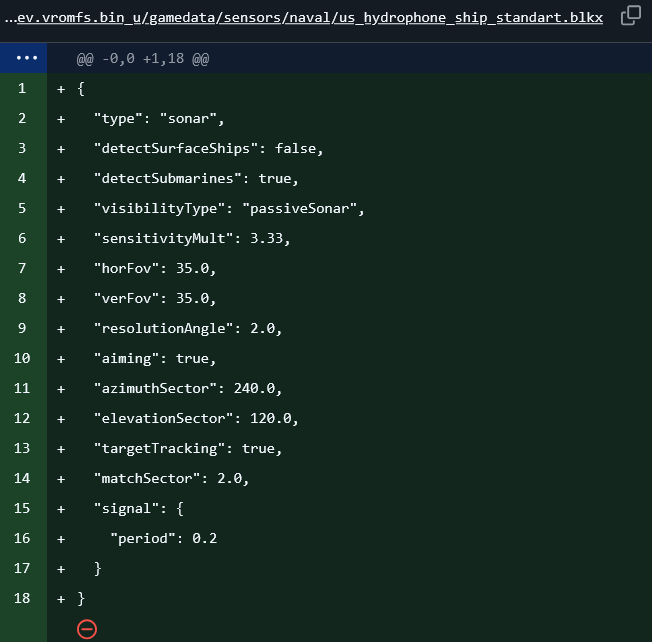
Task: Select line number 2 in the gutter
Action: pos(23,119)
